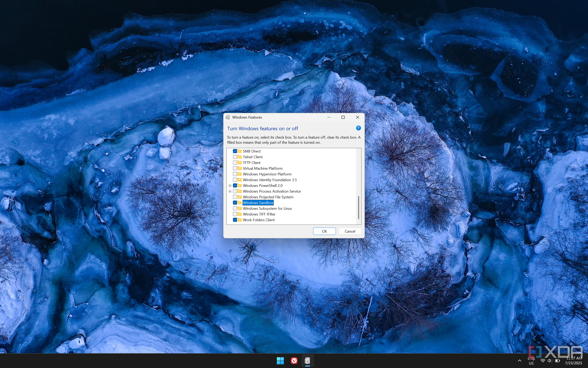Select the Windows Hypervisor Platform label

(267, 174)
